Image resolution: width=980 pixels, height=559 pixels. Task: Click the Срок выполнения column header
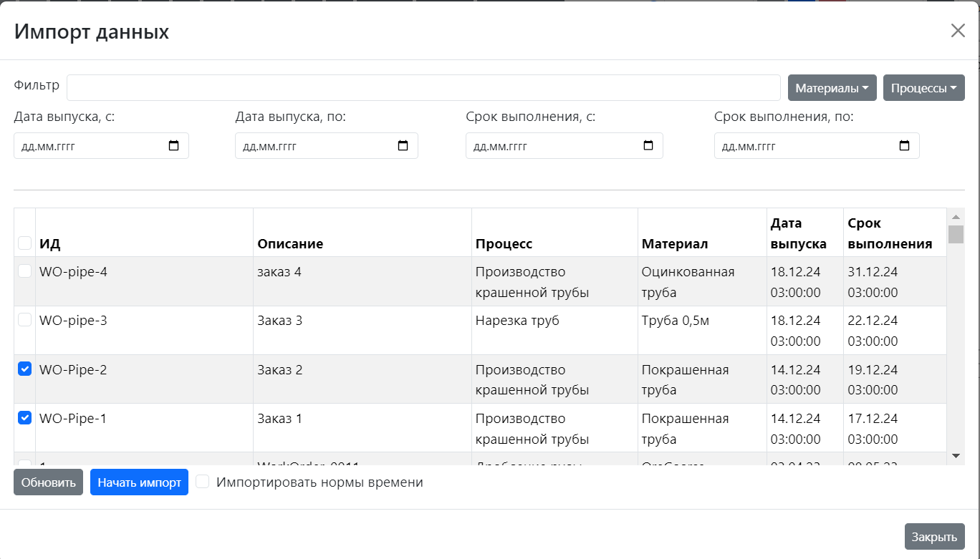click(895, 233)
